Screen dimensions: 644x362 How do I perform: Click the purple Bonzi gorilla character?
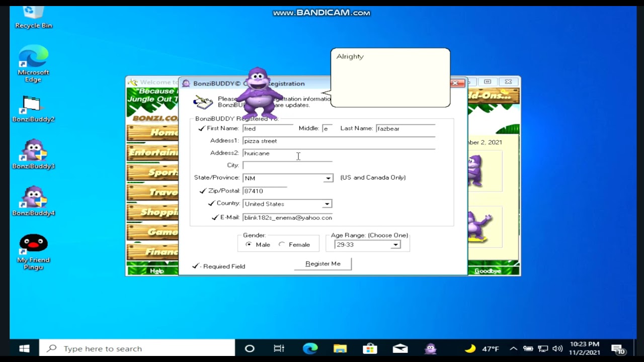[x=259, y=93]
